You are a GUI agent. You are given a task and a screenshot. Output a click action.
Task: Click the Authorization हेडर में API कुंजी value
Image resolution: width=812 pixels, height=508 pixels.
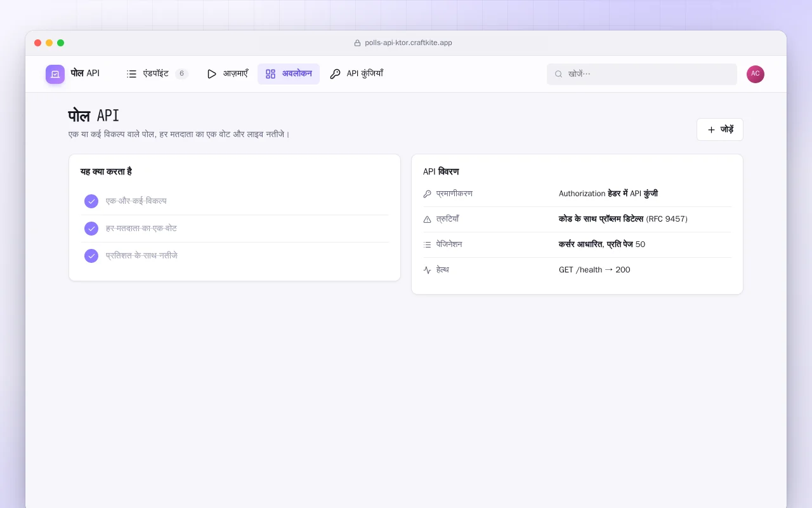pyautogui.click(x=608, y=194)
